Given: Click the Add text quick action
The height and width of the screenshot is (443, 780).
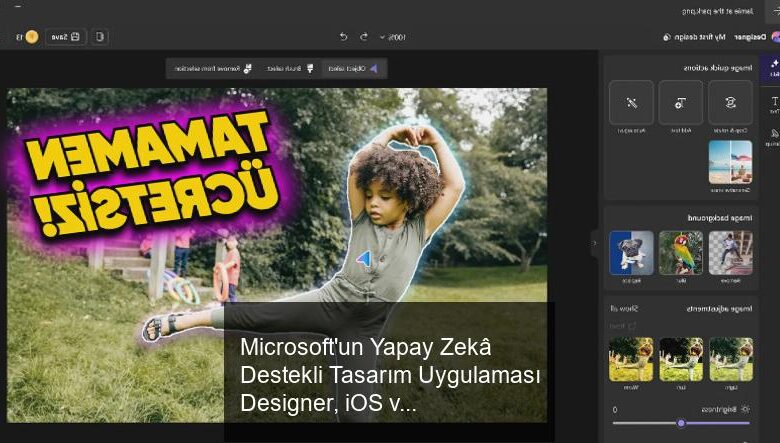Looking at the screenshot, I should point(681,102).
